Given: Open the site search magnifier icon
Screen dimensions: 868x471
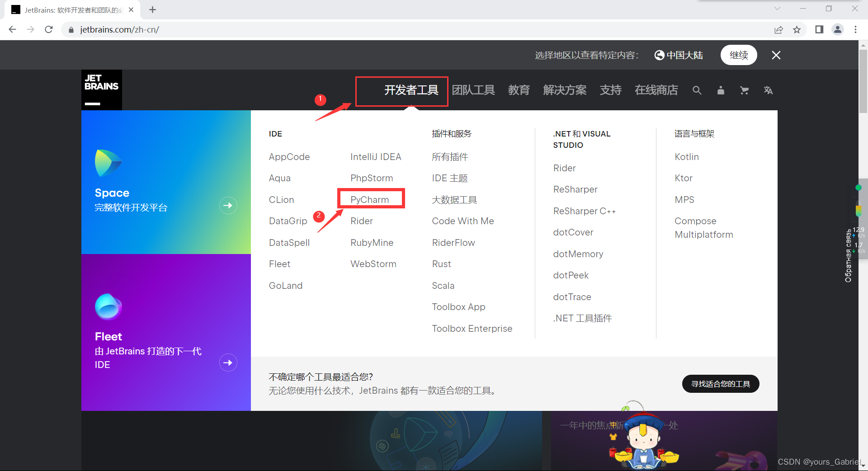Looking at the screenshot, I should click(x=697, y=90).
